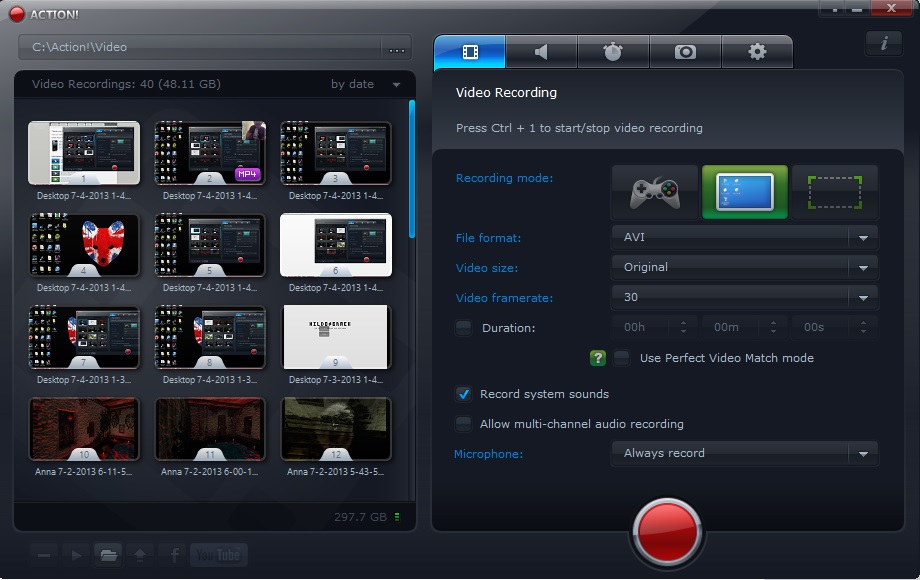Select recording thumbnail number 3
The image size is (920, 580).
coord(336,153)
